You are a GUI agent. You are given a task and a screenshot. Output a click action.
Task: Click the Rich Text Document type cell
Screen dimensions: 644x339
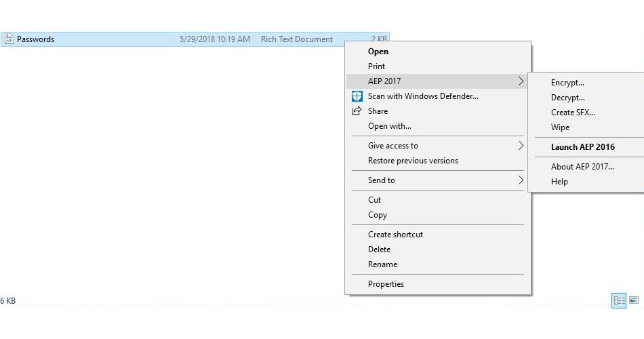click(x=297, y=39)
